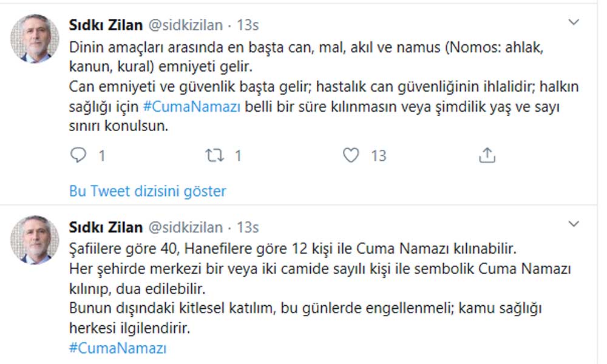Click the @sidkizilan handle in the second tweet
The image size is (607, 364).
pos(185,227)
